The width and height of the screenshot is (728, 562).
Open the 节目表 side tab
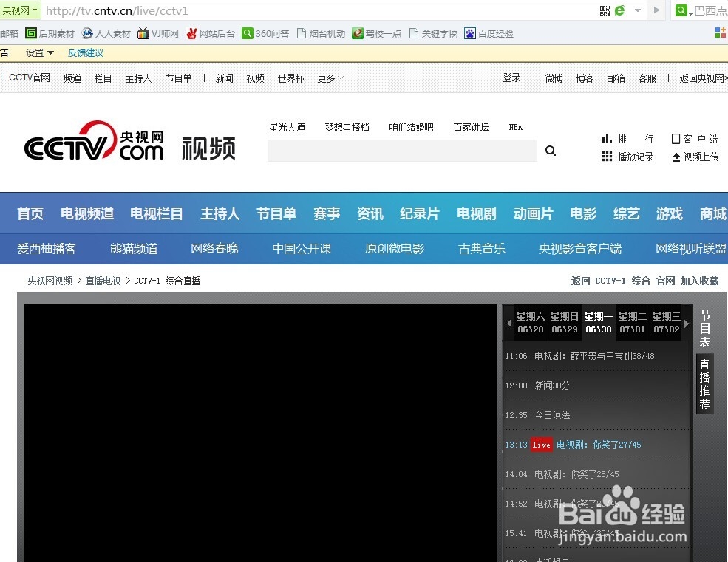tap(705, 329)
